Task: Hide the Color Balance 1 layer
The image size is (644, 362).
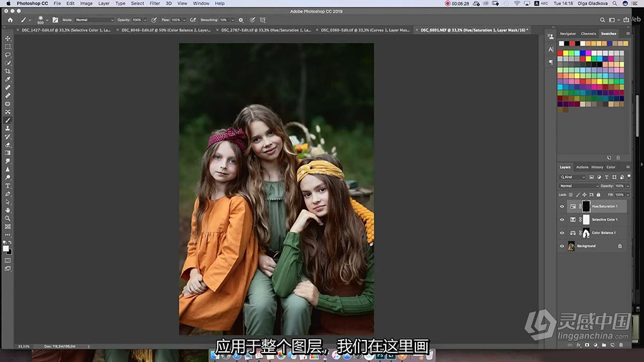Action: point(563,233)
